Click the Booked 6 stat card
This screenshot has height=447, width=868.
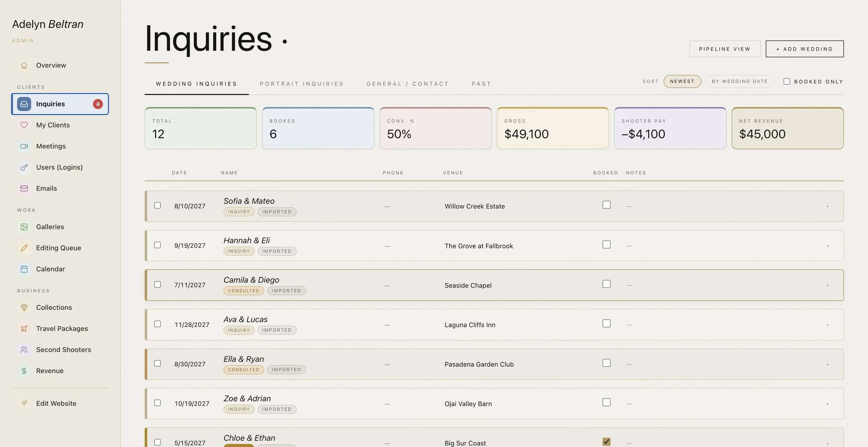click(x=318, y=128)
